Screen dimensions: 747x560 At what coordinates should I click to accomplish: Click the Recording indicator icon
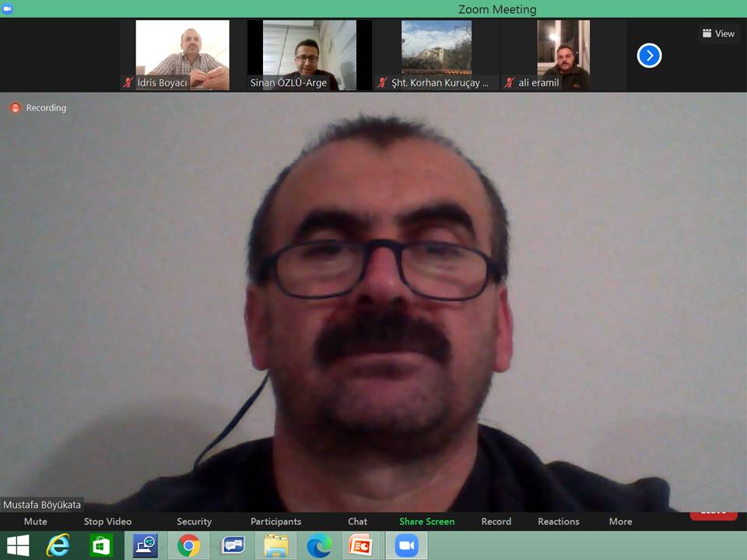(15, 108)
